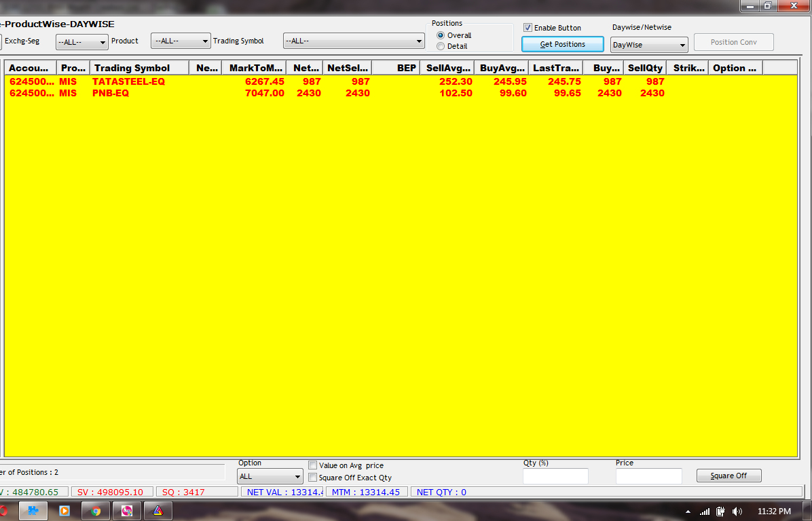Screen dimensions: 812x521
Task: Sort by the SellQty column header
Action: click(645, 68)
